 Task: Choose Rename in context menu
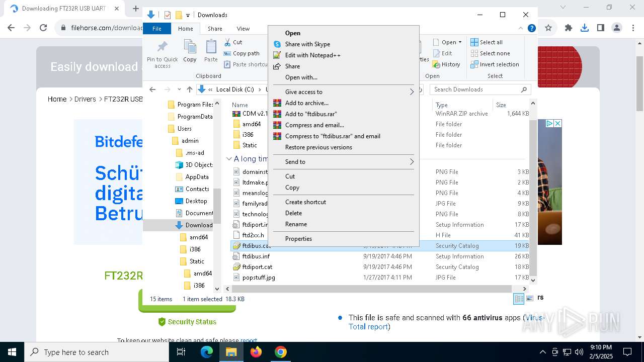point(344,224)
